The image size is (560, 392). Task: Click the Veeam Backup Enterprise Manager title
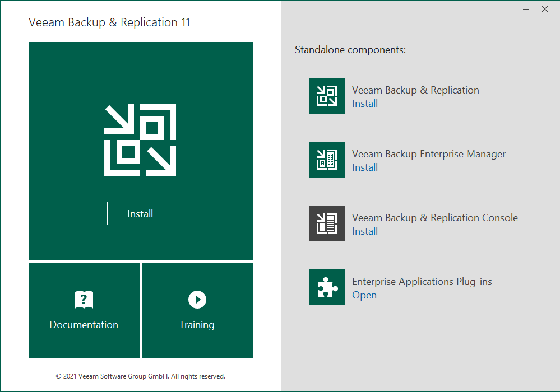pyautogui.click(x=429, y=154)
